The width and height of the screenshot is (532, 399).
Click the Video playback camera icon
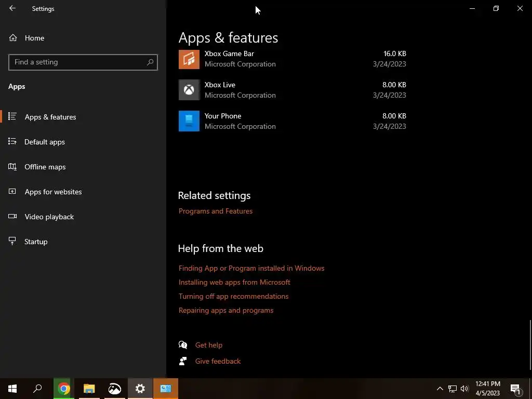point(12,216)
